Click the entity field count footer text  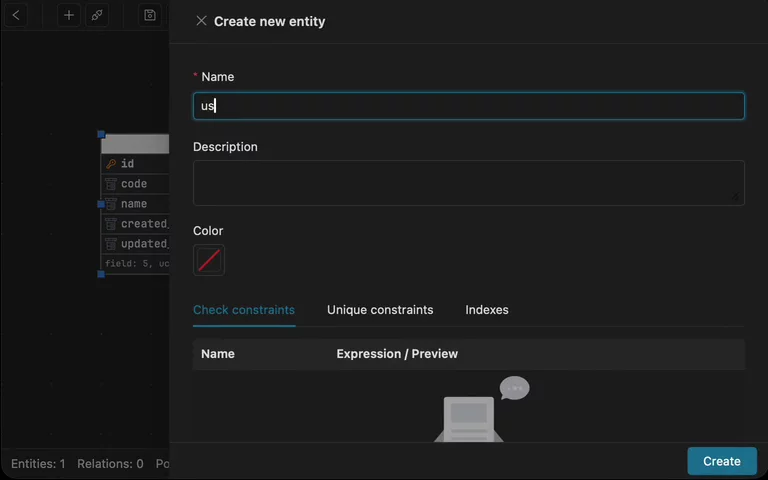coord(137,264)
